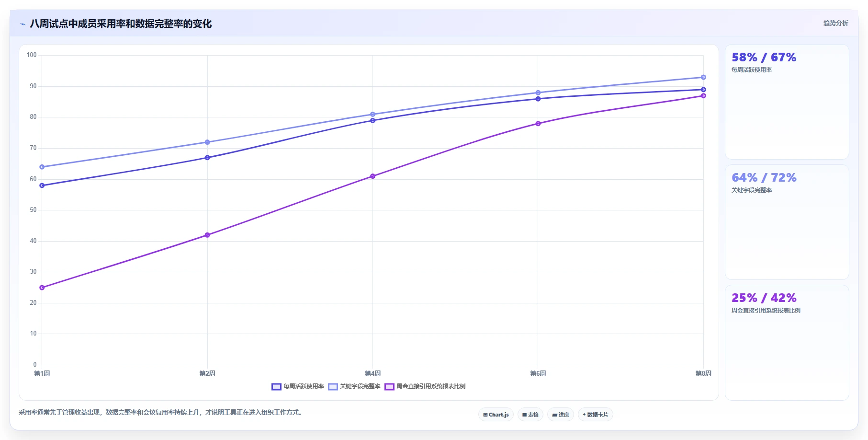The width and height of the screenshot is (868, 440).
Task: Click the 第6周 point at value 88
Action: (538, 93)
